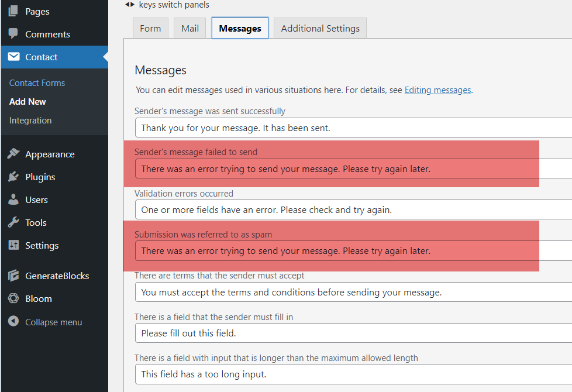Click the Users person icon

tap(13, 200)
